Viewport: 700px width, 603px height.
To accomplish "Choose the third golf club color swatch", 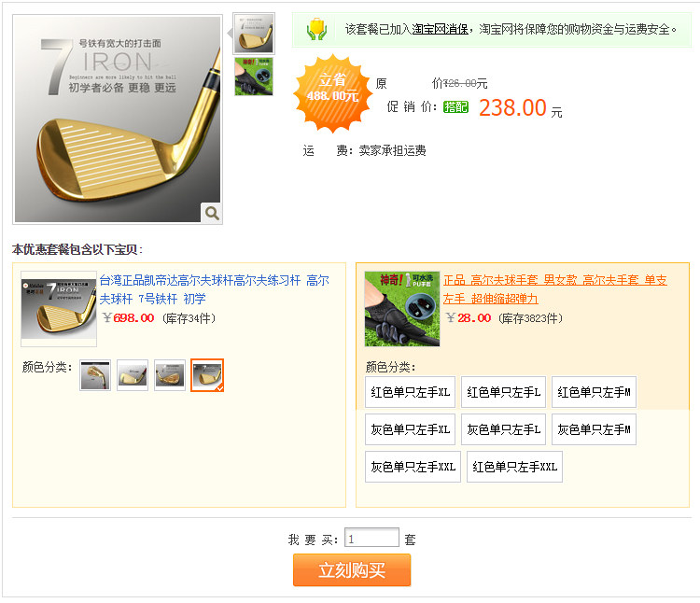I will 170,375.
